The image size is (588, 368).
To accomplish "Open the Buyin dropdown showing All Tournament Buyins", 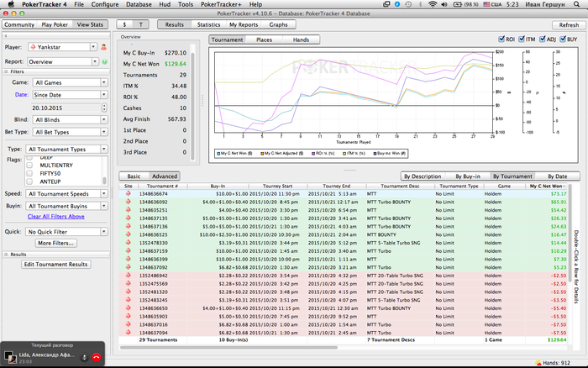I will click(66, 206).
